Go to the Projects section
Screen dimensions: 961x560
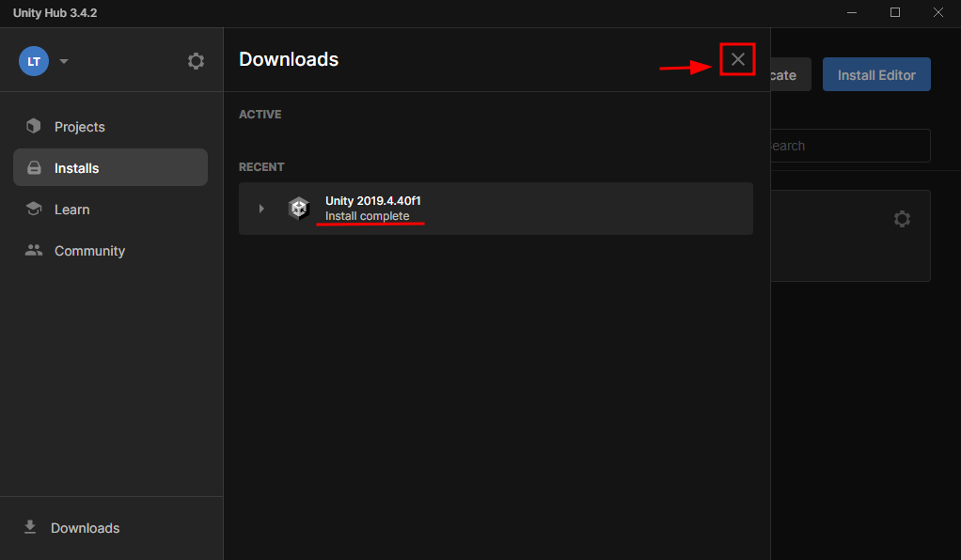(110, 126)
